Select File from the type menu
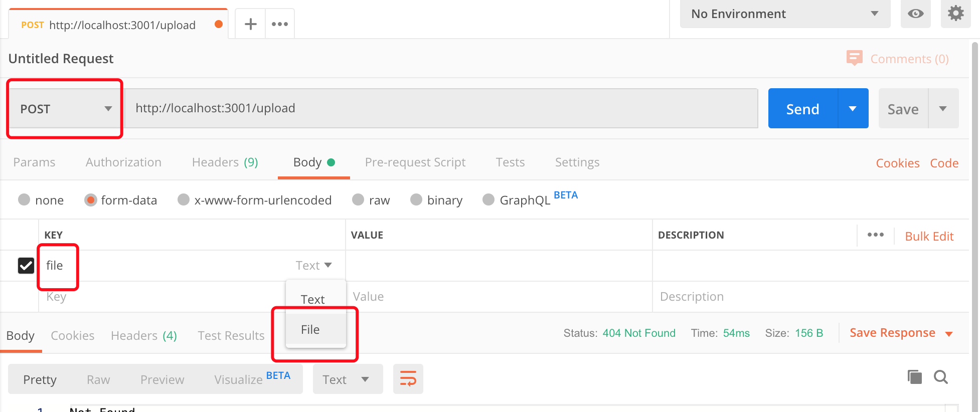The height and width of the screenshot is (412, 980). pos(310,330)
